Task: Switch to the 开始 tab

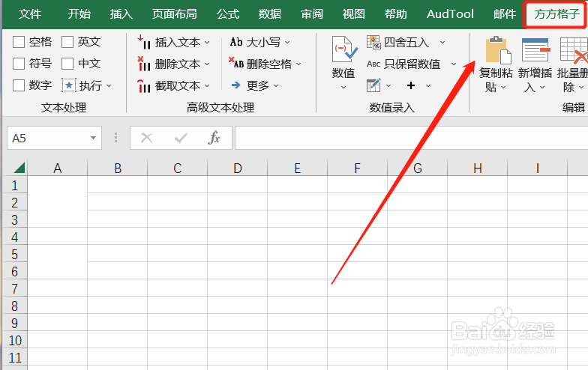Action: 79,13
